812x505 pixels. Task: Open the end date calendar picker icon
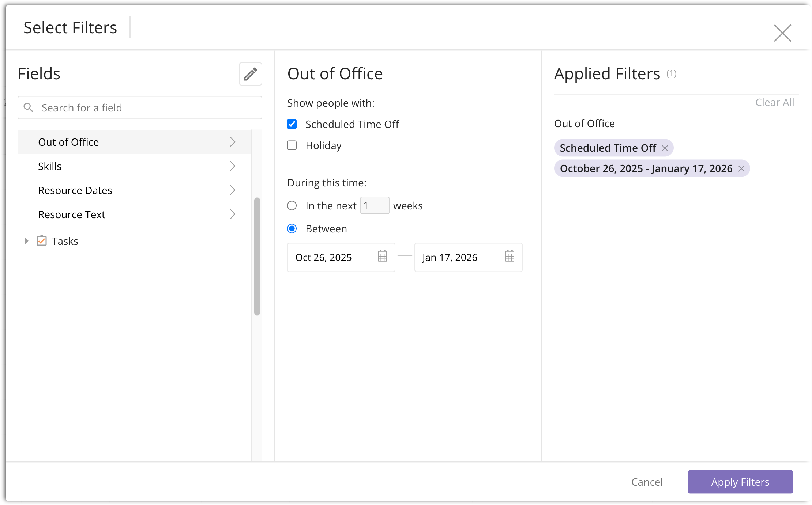(510, 257)
